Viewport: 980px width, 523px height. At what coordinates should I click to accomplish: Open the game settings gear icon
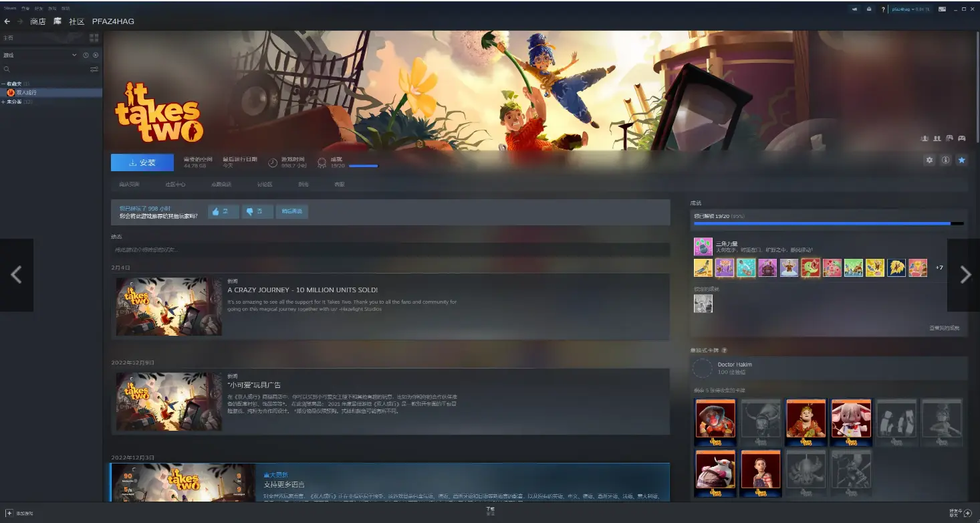[929, 161]
